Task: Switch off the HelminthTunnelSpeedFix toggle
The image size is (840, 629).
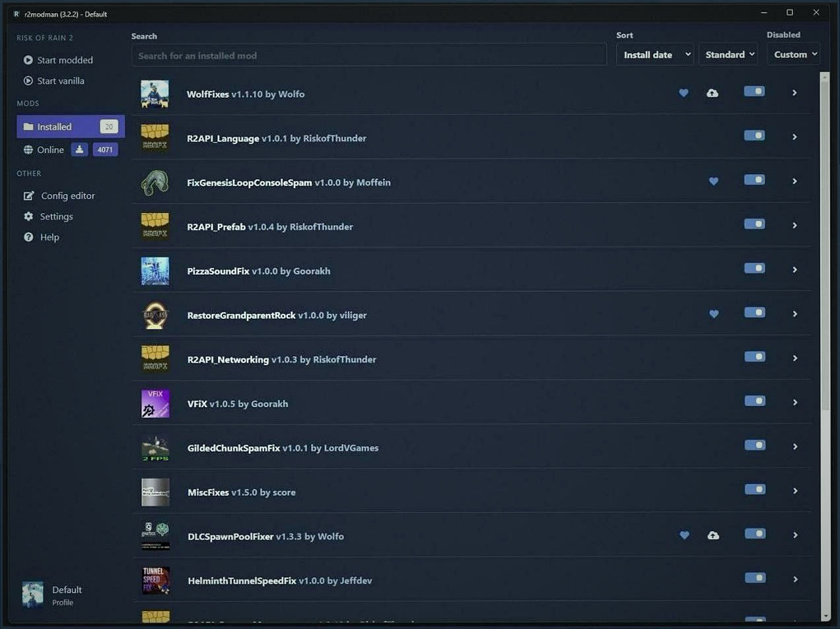Action: tap(755, 578)
